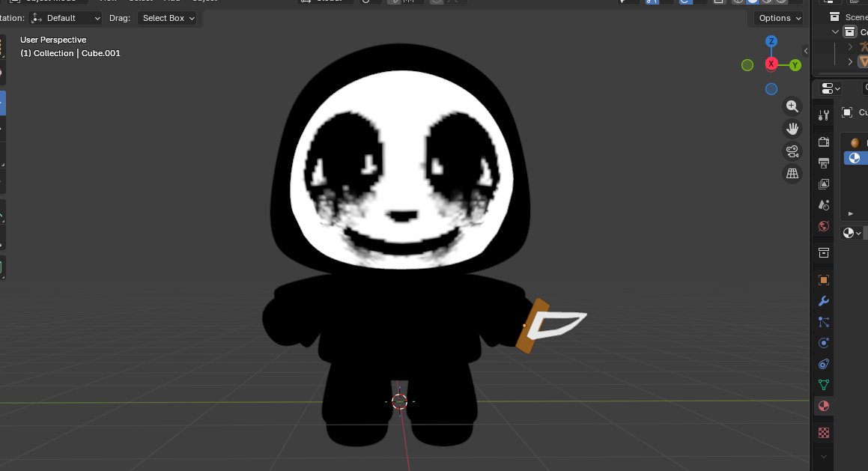
Task: Click the blue Z axis on the gizmo
Action: point(771,41)
